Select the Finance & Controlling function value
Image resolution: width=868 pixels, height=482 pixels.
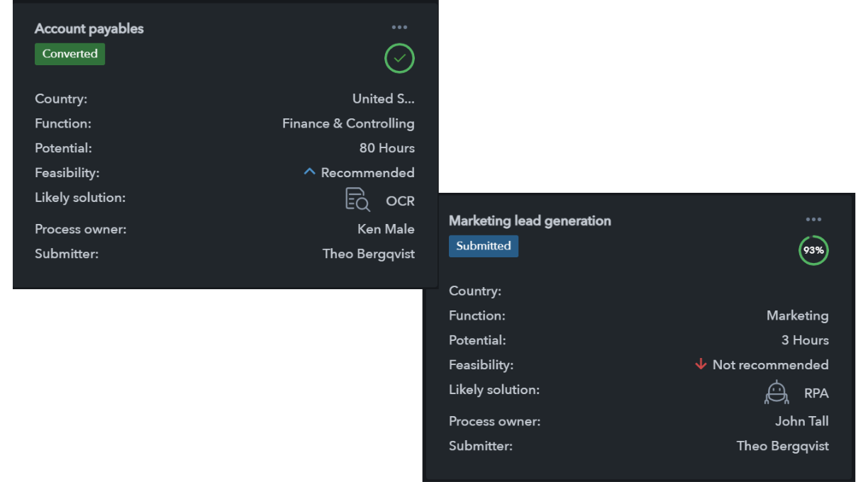(x=348, y=123)
